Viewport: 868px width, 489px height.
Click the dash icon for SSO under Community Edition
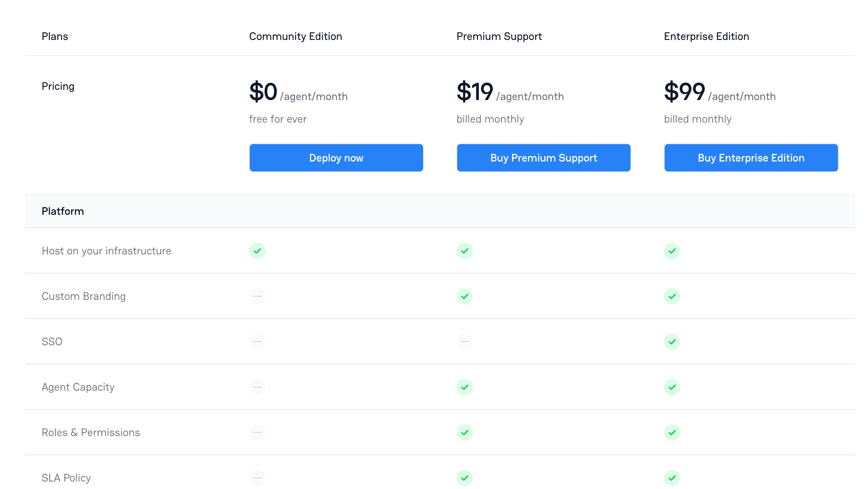coord(257,341)
